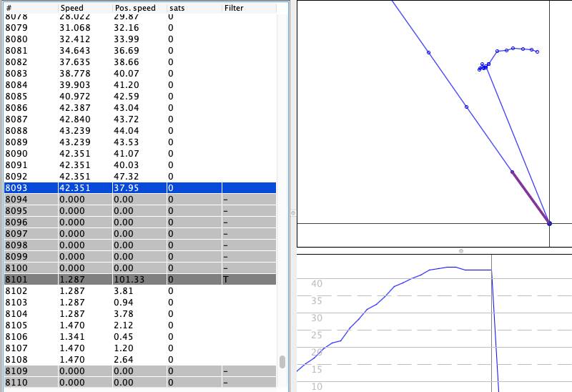This screenshot has width=572, height=392.
Task: Click the track point at the purple segment's upper end
Action: coord(512,172)
